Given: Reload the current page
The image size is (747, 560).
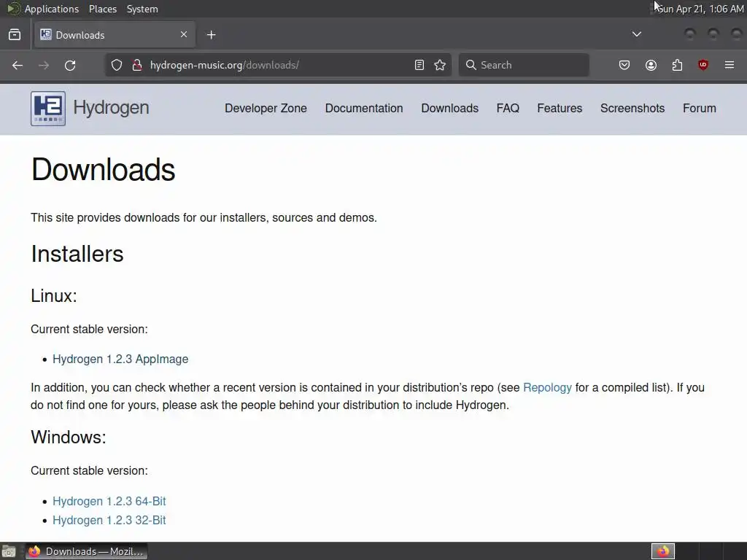Looking at the screenshot, I should (70, 65).
